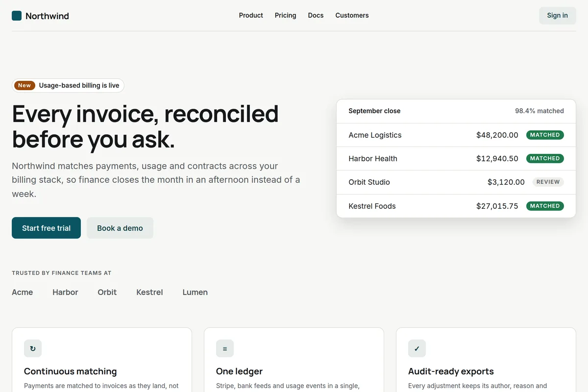This screenshot has width=588, height=392.
Task: Select the Orbit Studio row name
Action: [x=369, y=182]
